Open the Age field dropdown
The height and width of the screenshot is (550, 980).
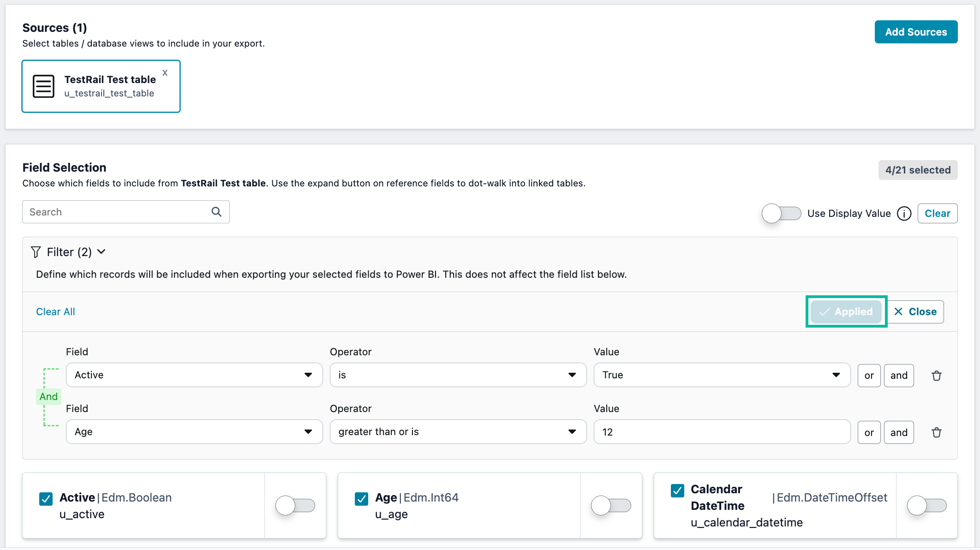pos(194,431)
